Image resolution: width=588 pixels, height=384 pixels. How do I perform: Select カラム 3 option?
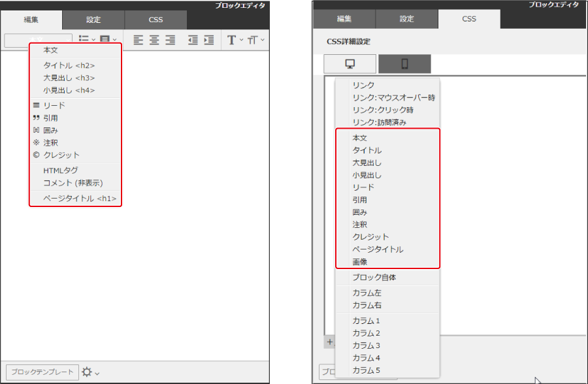tap(387, 345)
